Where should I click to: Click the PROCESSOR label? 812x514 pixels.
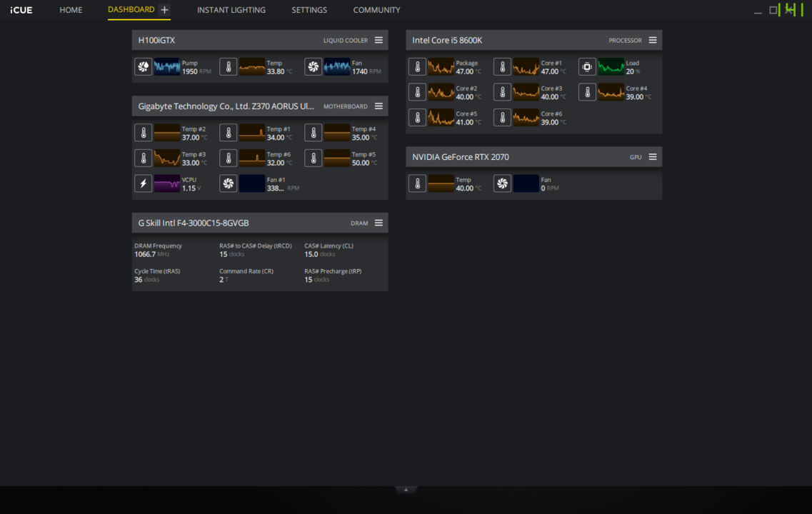(x=625, y=41)
